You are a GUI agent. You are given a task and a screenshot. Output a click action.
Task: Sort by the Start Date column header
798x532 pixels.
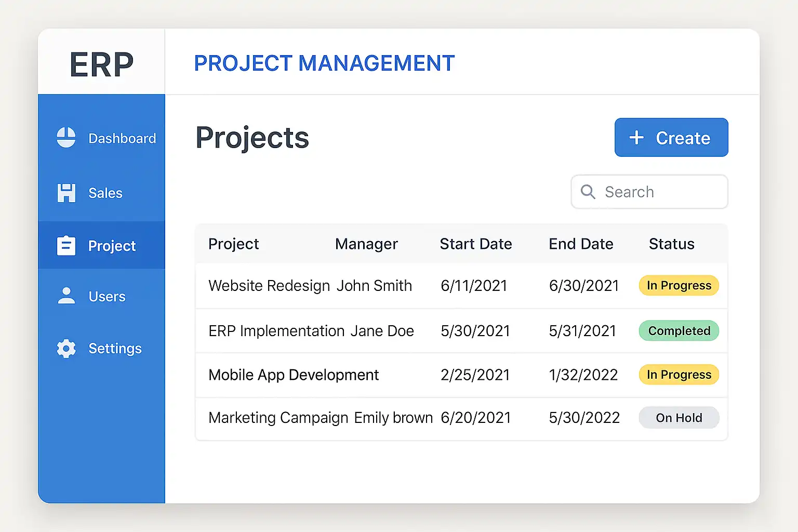(476, 244)
